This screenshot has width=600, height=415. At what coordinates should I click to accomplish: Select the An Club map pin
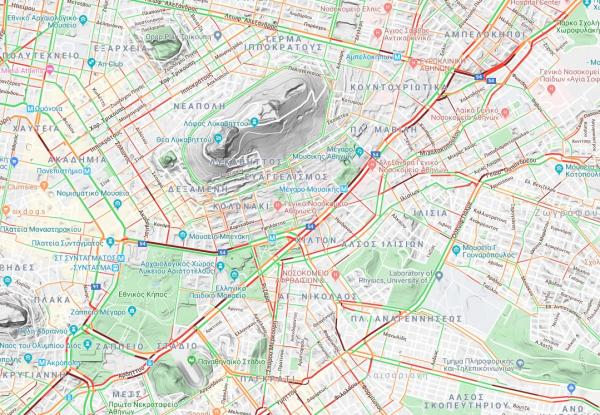point(91,62)
